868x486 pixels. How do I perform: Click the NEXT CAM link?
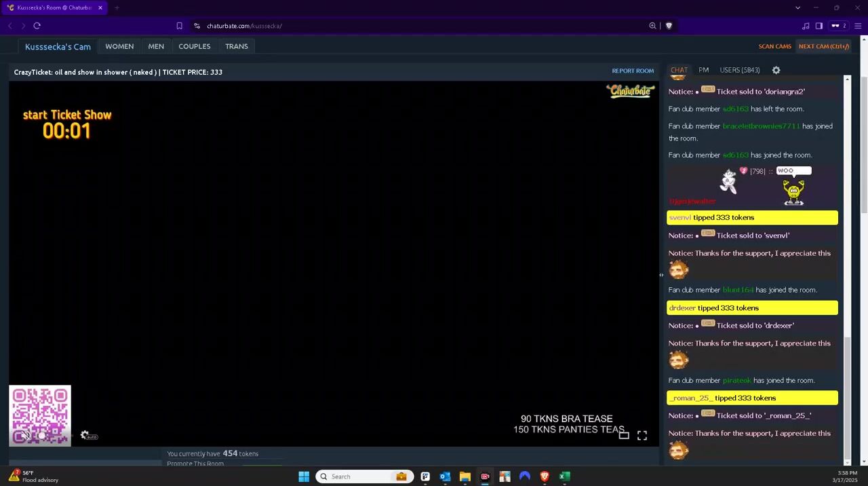(823, 46)
